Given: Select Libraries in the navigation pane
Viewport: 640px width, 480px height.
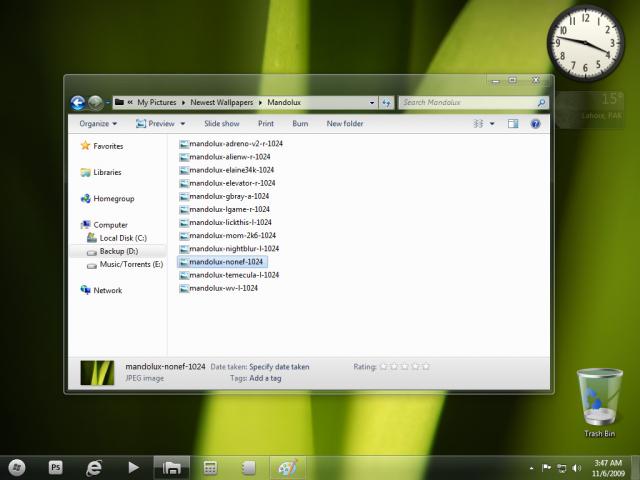Looking at the screenshot, I should [101, 172].
